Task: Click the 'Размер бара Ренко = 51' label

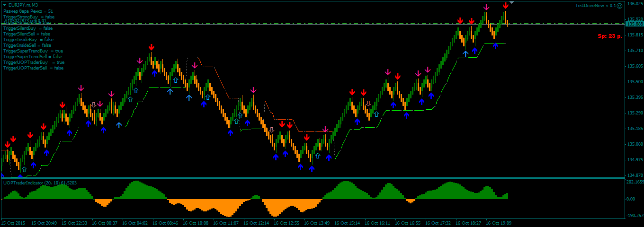Action: click(28, 11)
